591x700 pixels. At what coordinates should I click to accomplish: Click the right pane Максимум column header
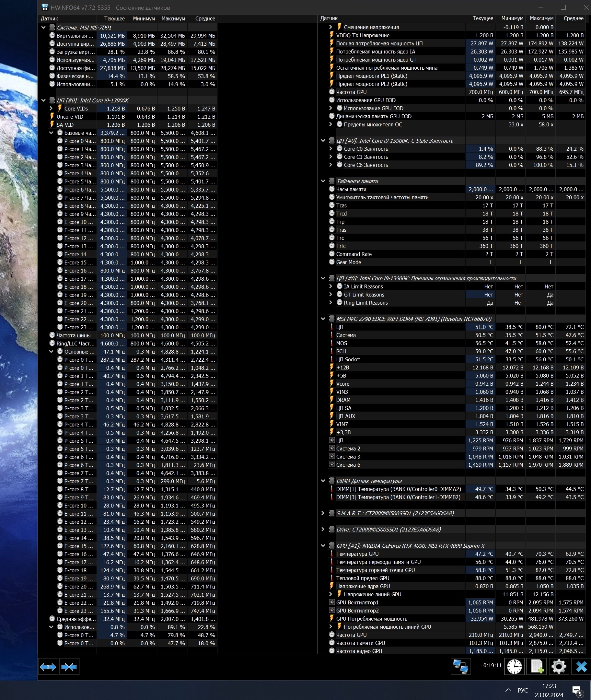click(540, 18)
